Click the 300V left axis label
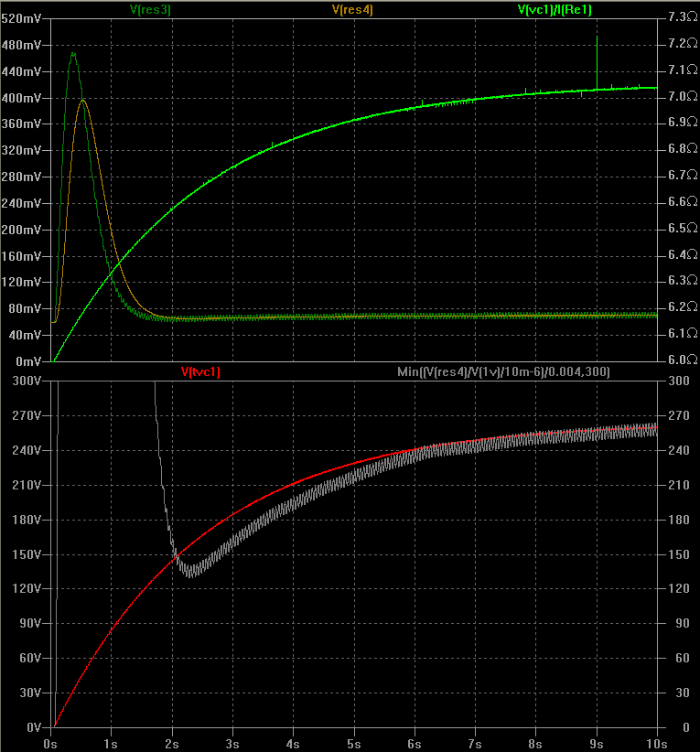Viewport: 700px width, 752px height. click(x=27, y=381)
